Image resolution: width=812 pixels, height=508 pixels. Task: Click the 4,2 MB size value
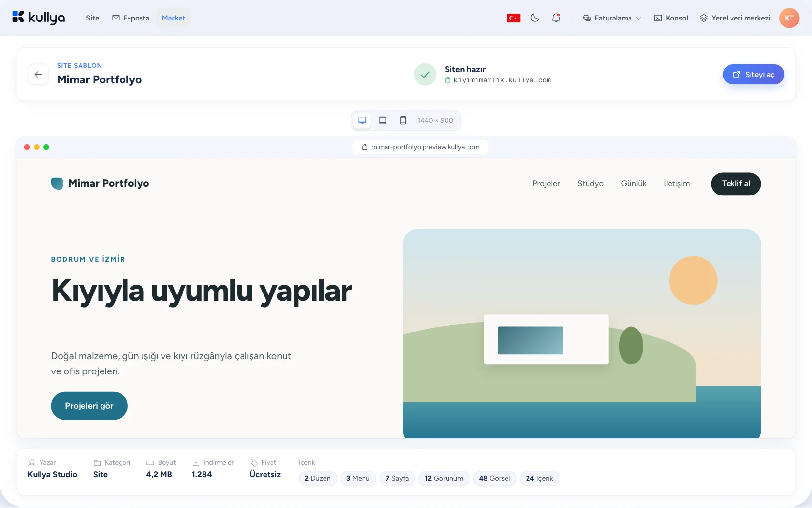(x=159, y=475)
